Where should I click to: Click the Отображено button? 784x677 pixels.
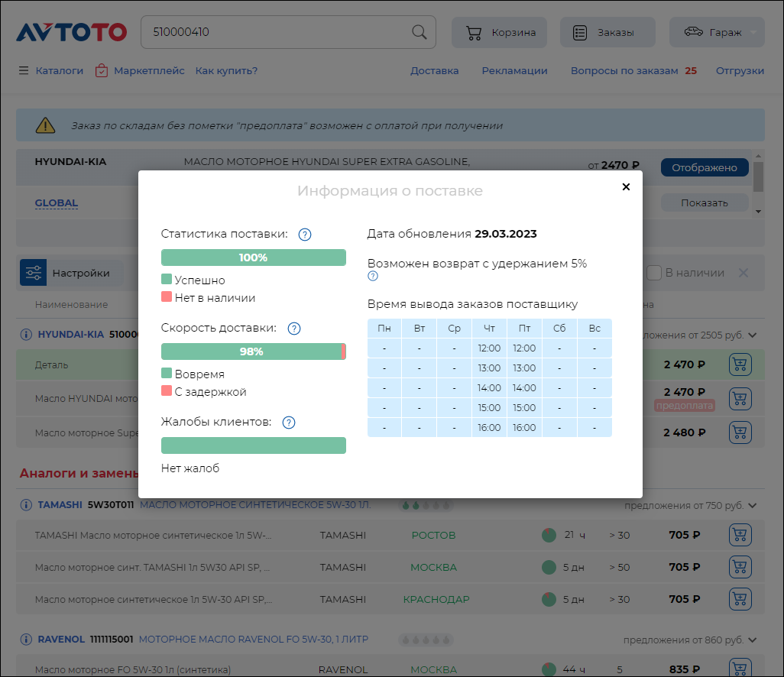pos(705,167)
